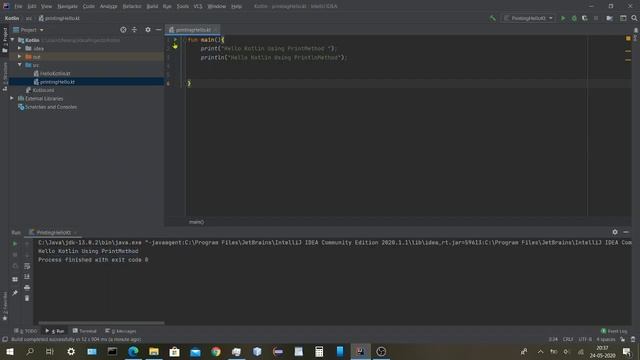Click Kotlin in the navigation breadcrumb

pyautogui.click(x=12, y=18)
